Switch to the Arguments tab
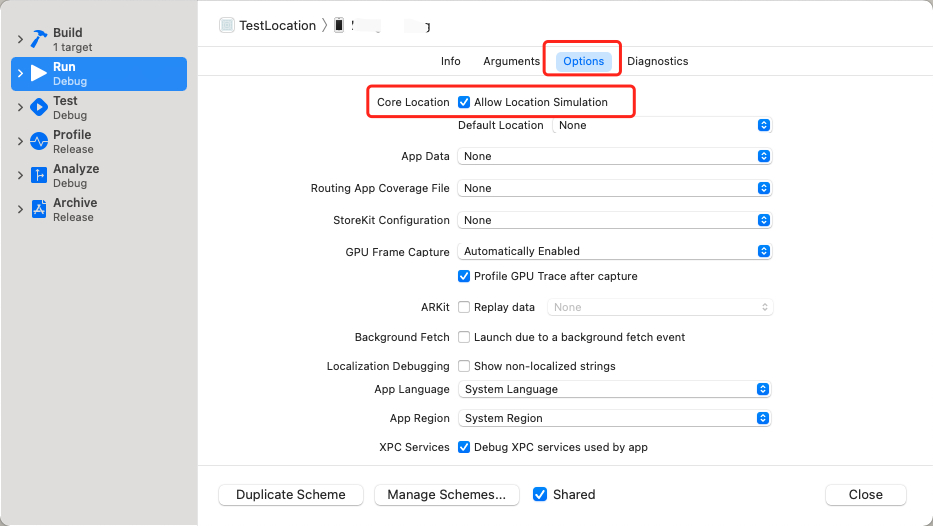This screenshot has height=526, width=933. click(511, 61)
